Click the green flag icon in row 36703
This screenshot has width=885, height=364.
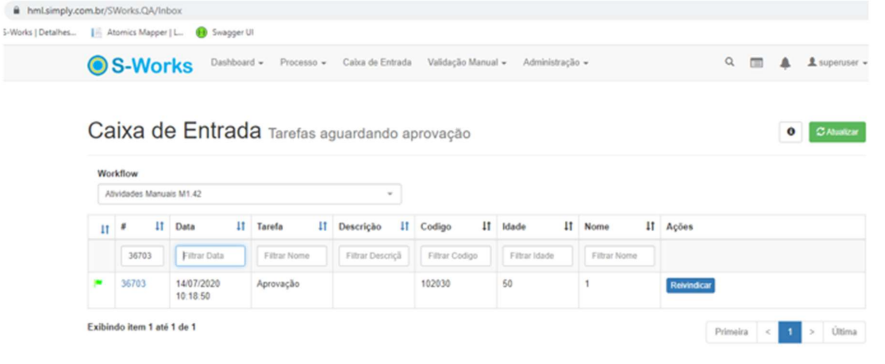point(98,284)
